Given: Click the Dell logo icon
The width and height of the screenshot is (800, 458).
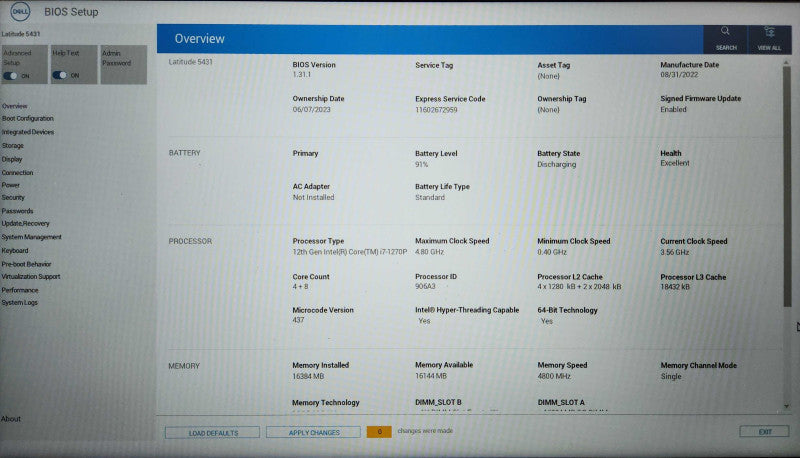Looking at the screenshot, I should point(20,11).
